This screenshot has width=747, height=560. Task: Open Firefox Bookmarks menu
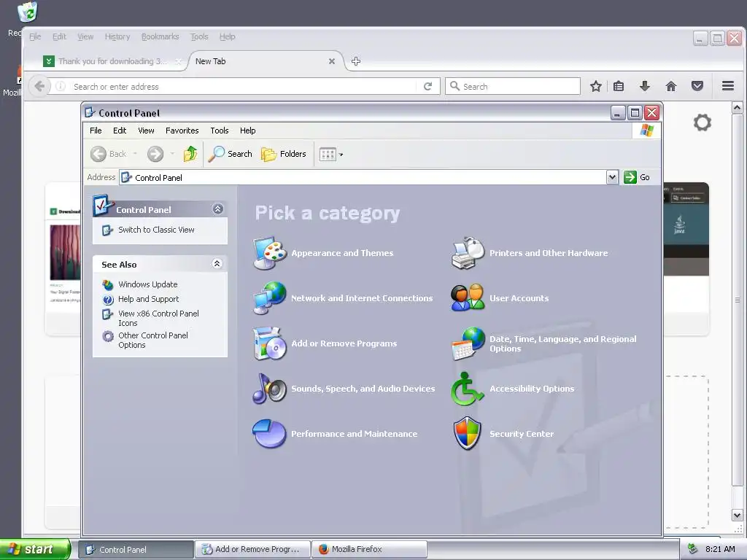(x=160, y=36)
